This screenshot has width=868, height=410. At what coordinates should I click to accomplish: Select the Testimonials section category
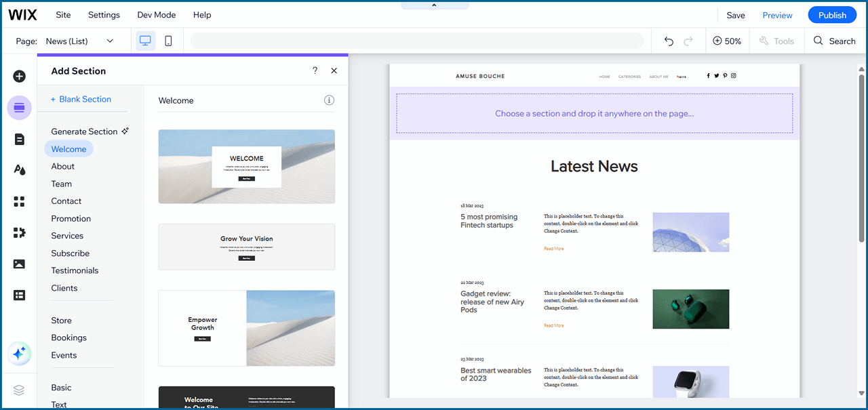[x=75, y=270]
